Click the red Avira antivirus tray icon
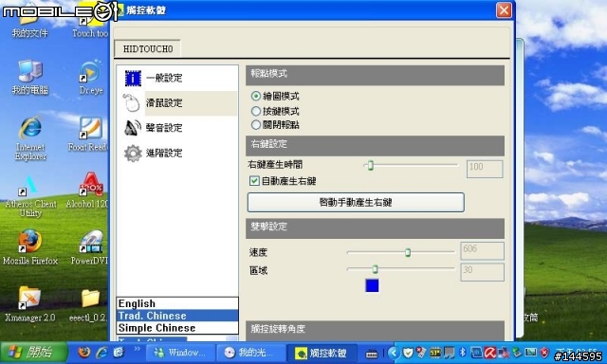607x364 pixels. pos(489,353)
